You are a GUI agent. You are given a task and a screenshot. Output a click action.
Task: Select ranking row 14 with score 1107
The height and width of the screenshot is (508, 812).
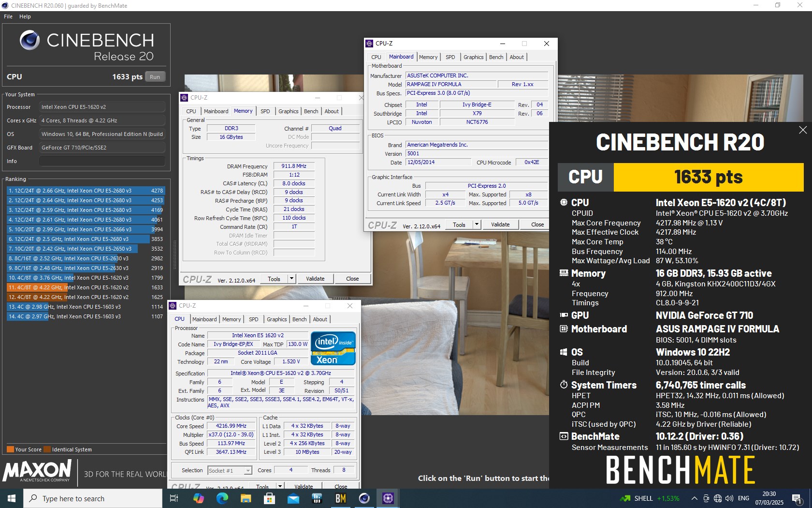[x=86, y=316]
